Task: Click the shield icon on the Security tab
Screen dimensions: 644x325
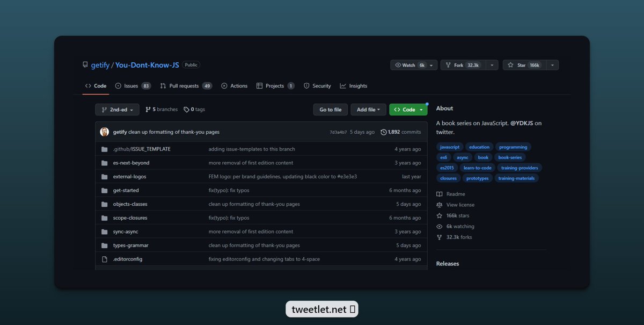Action: pos(305,85)
